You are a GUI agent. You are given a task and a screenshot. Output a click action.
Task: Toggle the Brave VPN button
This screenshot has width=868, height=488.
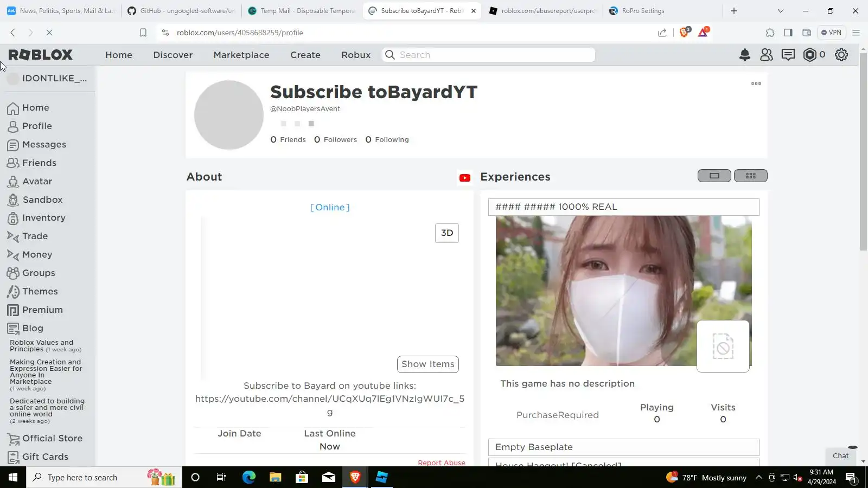(x=831, y=33)
